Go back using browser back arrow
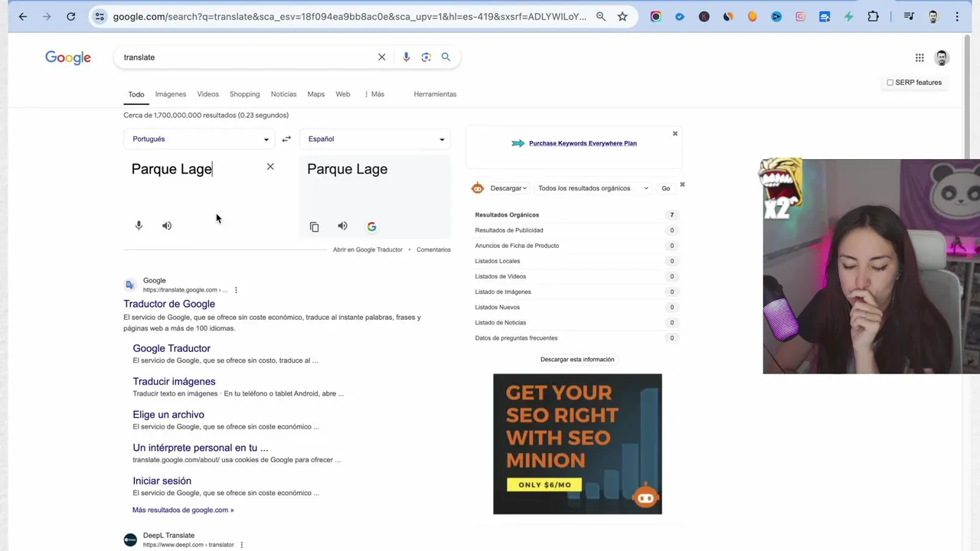Viewport: 980px width, 551px height. (x=23, y=16)
